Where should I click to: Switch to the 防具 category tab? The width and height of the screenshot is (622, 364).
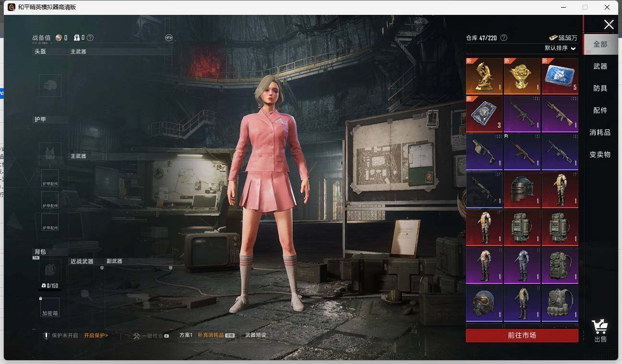pyautogui.click(x=600, y=88)
